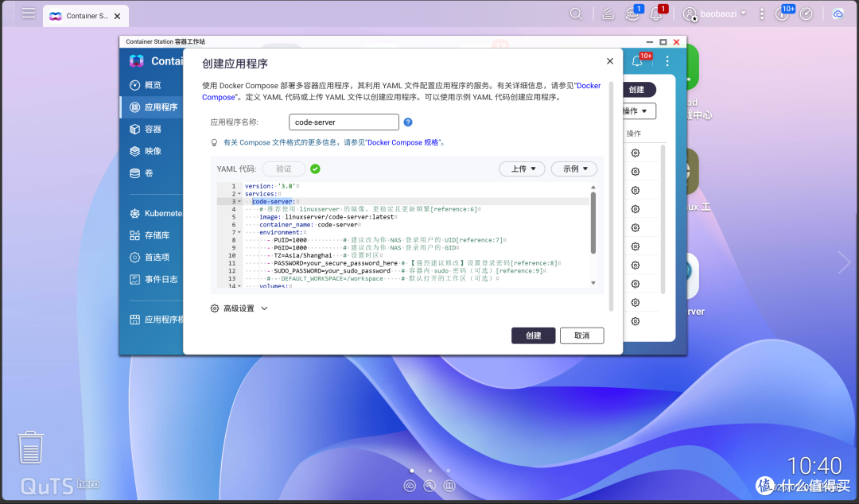Open application templates item at sidebar bottom

pos(152,320)
